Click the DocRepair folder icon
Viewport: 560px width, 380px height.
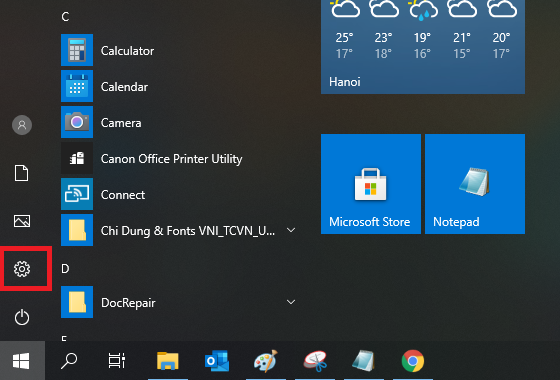coord(77,302)
